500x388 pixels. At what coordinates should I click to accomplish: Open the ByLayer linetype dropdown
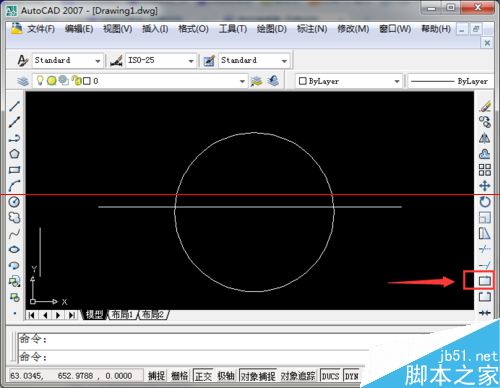(451, 81)
